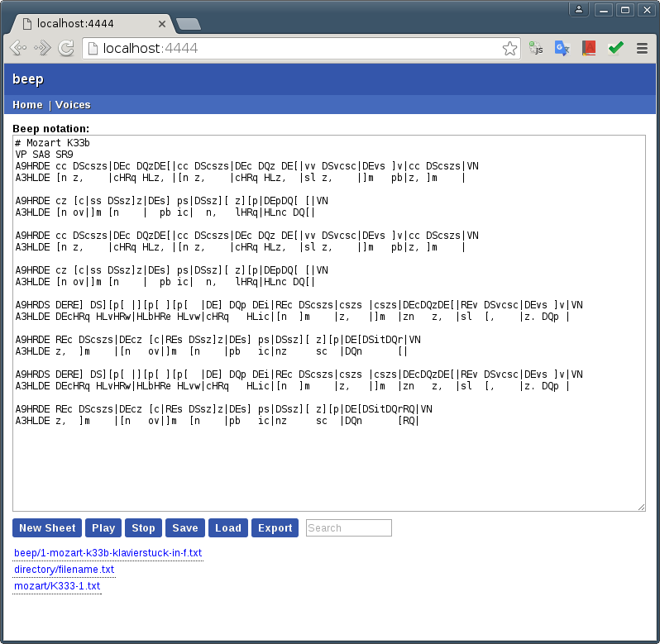This screenshot has height=644, width=660.
Task: Open directory/filename.txt file link
Action: [64, 570]
